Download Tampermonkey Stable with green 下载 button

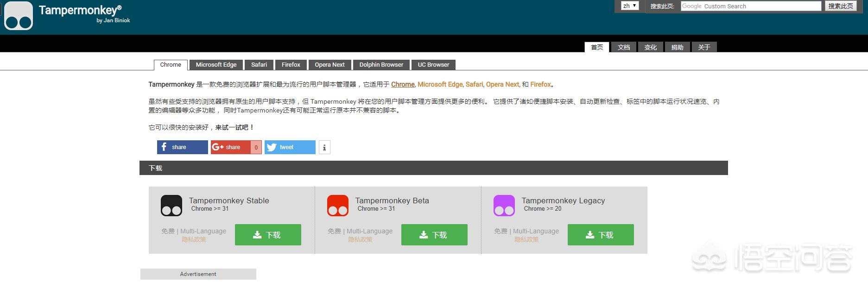tap(268, 235)
